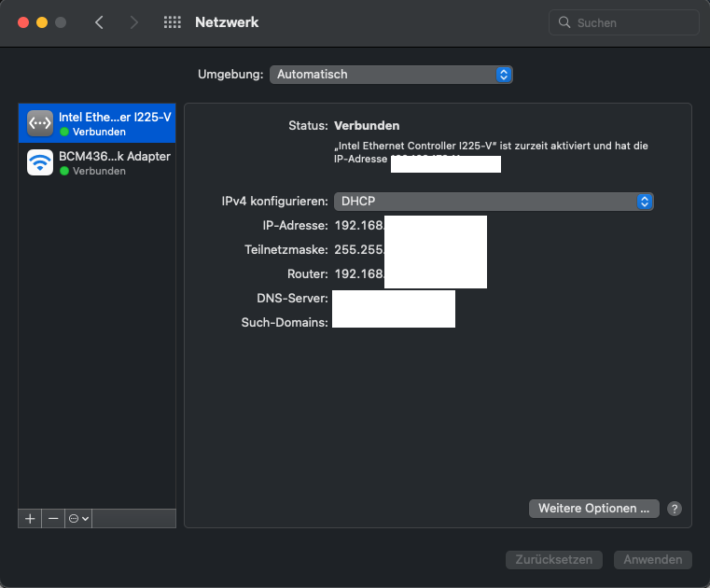
Task: Click the Ethernet adapter icon in sidebar
Action: coord(40,123)
